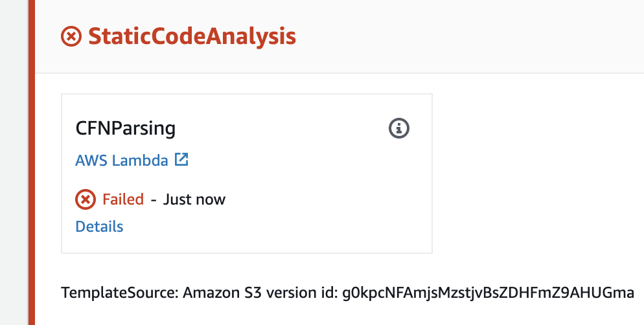Click the StaticCodeAnalysis stage failed icon
The image size is (644, 325).
(71, 36)
